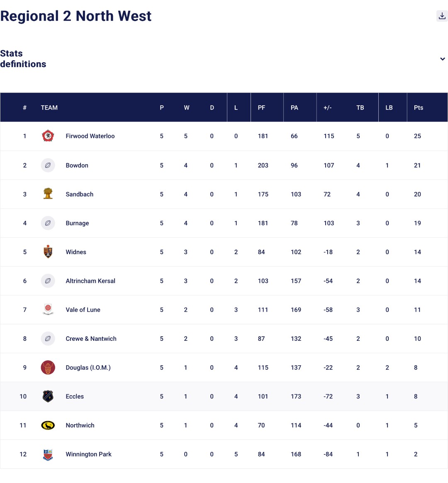This screenshot has width=448, height=483.
Task: Click Bowdon's placeholder rugby ball icon
Action: (48, 165)
